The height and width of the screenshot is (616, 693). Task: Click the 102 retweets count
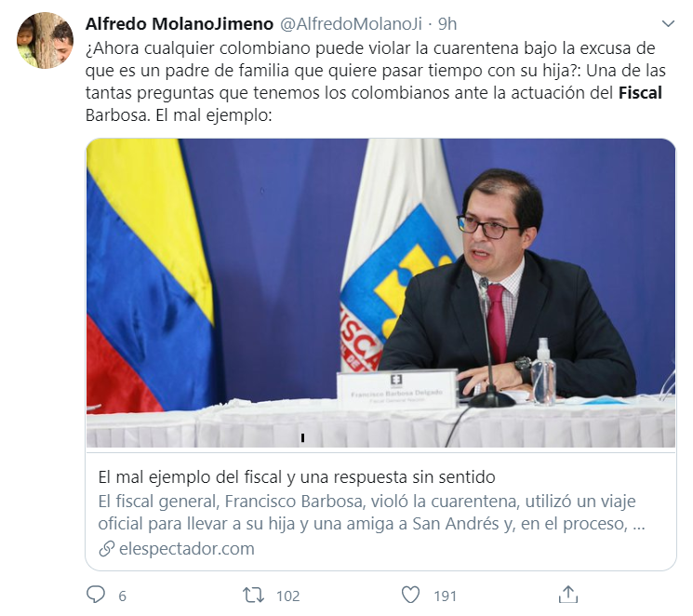coord(288,596)
